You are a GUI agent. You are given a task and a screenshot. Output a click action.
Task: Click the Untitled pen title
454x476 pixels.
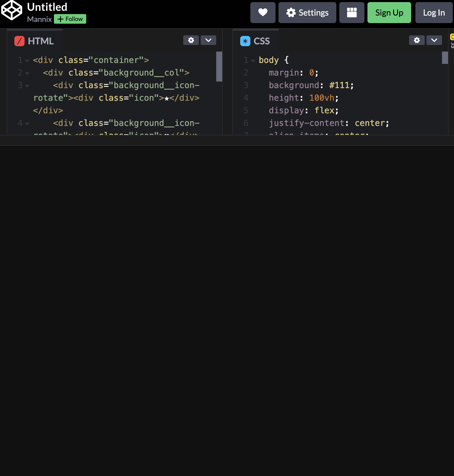[47, 7]
